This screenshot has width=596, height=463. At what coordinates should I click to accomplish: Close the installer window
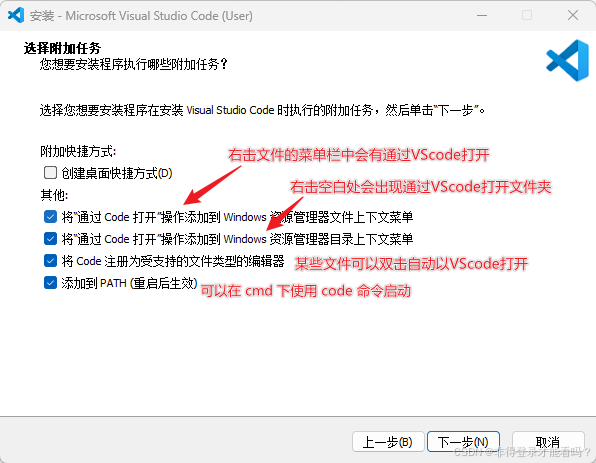point(572,16)
